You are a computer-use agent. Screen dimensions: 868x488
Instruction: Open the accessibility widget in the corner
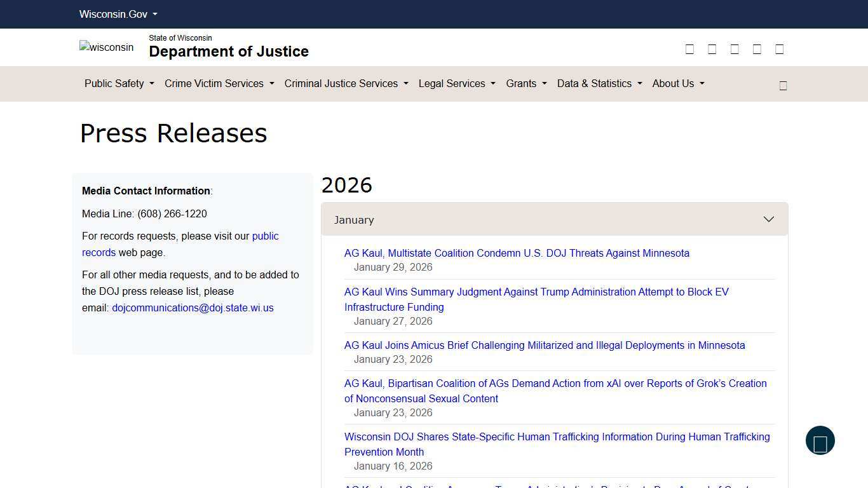coord(820,440)
